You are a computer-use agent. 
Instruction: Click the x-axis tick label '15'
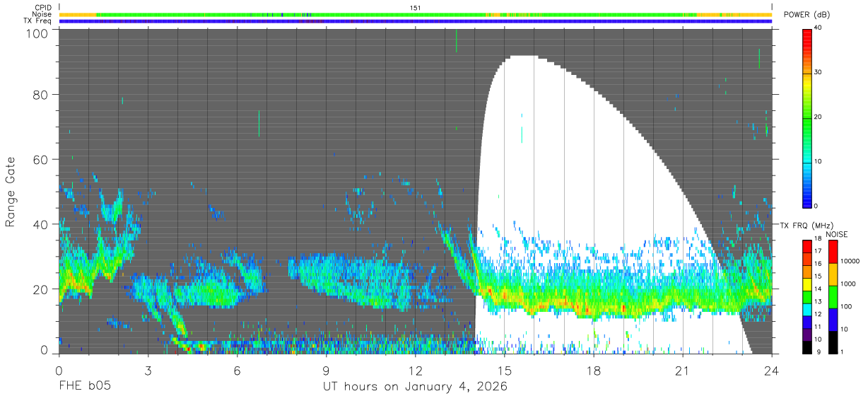coord(504,370)
